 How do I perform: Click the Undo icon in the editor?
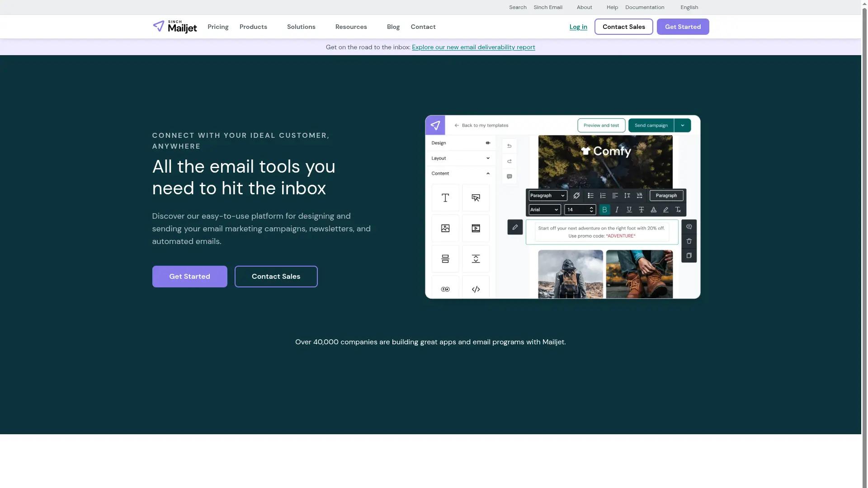[x=509, y=145]
